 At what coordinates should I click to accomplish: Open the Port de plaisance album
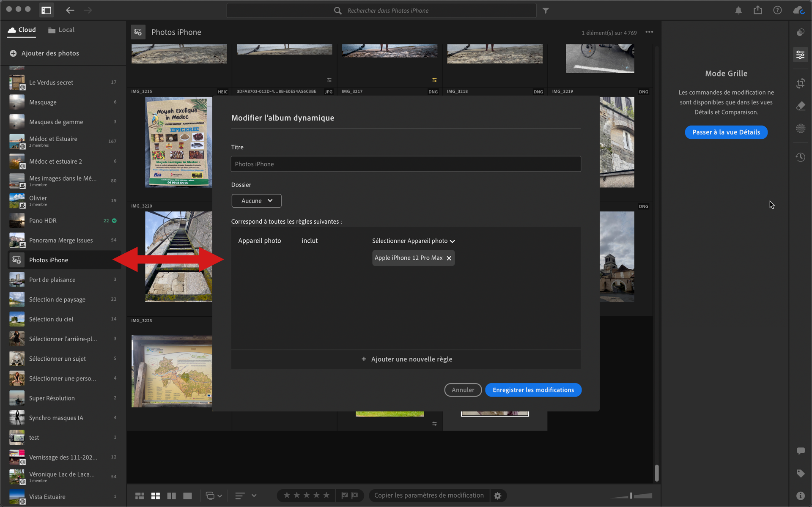click(x=63, y=280)
